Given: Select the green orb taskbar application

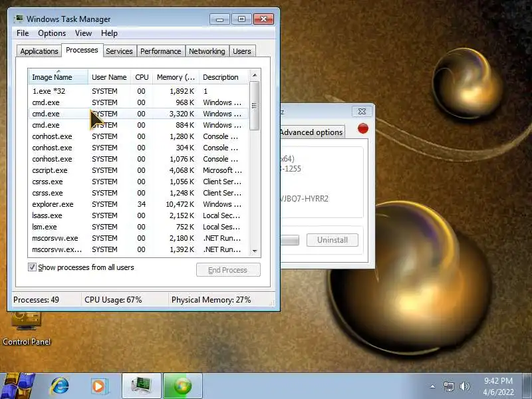Looking at the screenshot, I should coord(183,386).
